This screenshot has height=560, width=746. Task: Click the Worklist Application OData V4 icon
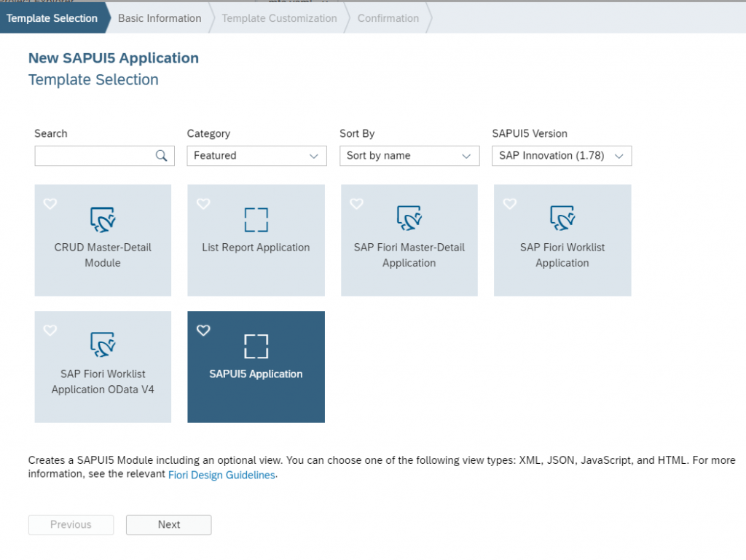103,344
